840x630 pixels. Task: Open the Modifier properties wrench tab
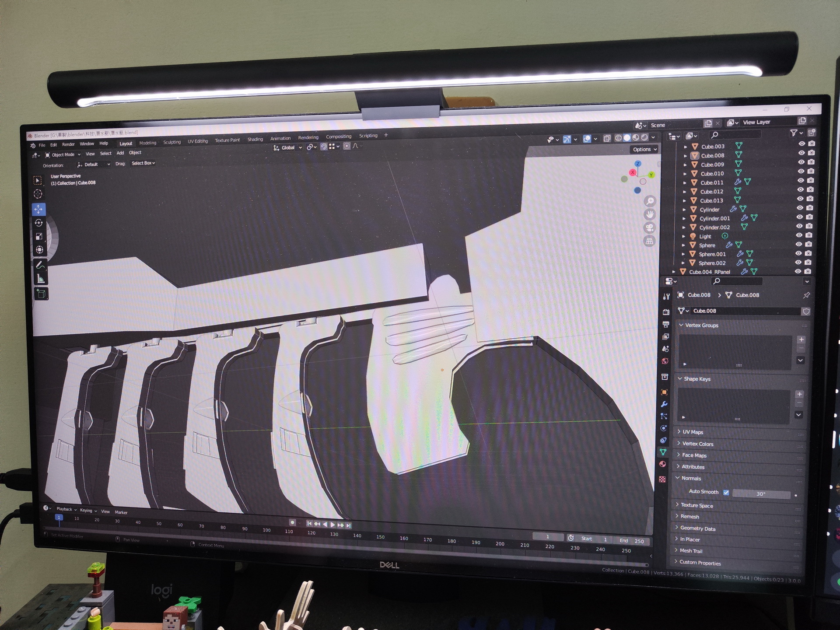664,404
